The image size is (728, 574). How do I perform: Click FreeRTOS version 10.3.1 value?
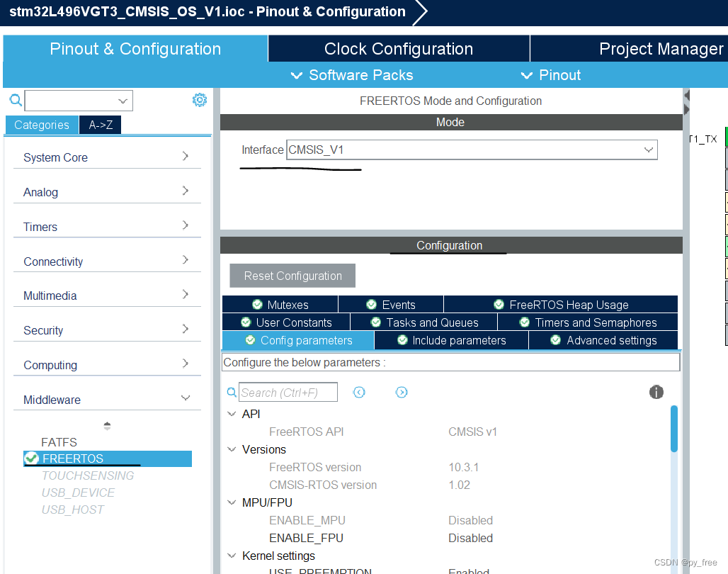(463, 466)
